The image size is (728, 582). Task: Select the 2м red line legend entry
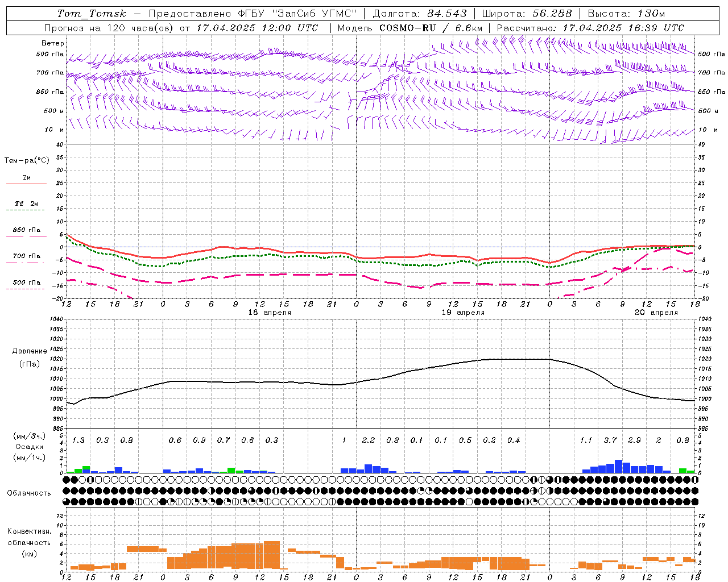coord(27,179)
